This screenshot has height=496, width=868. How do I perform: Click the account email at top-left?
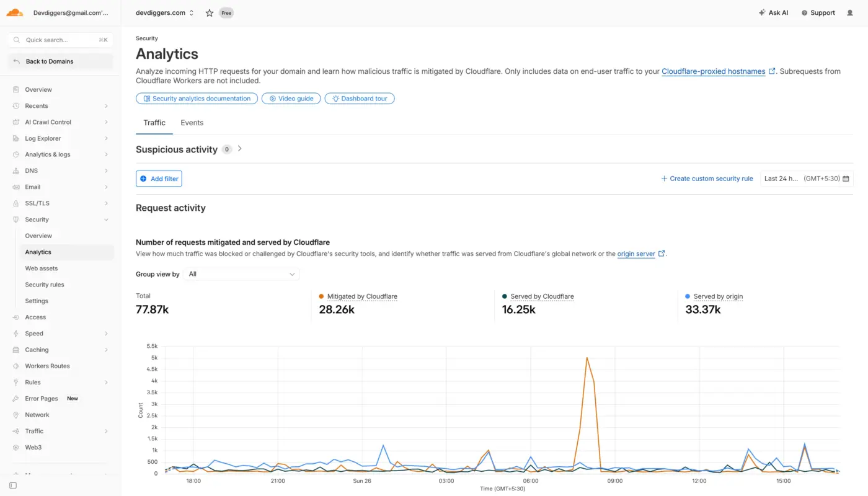point(70,13)
